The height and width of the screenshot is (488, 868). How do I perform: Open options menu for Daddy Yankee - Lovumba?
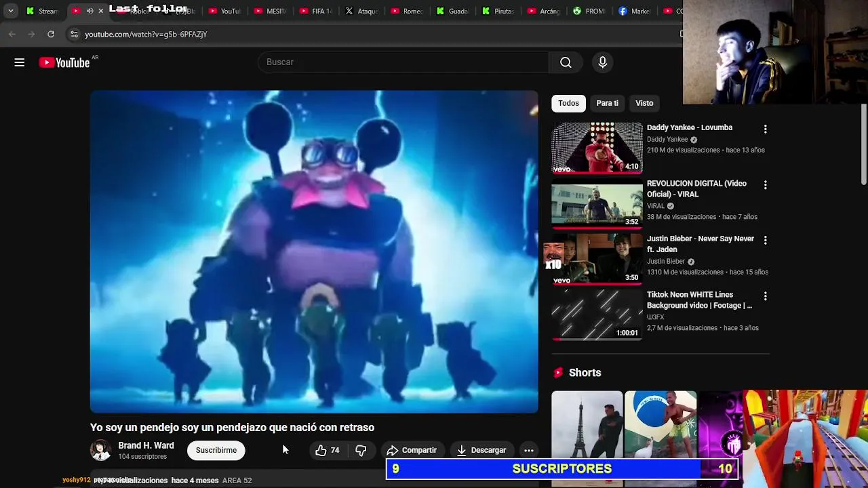click(x=765, y=129)
